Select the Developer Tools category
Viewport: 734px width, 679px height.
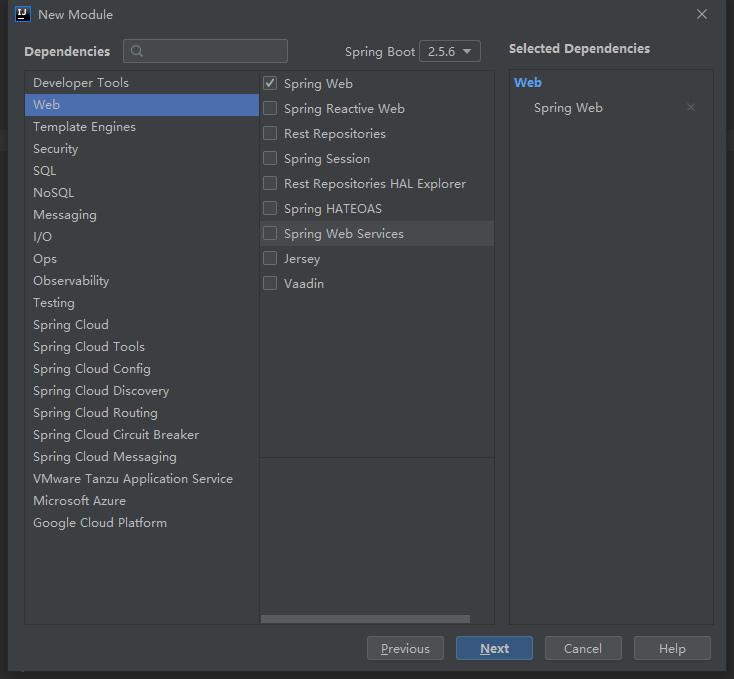tap(141, 83)
